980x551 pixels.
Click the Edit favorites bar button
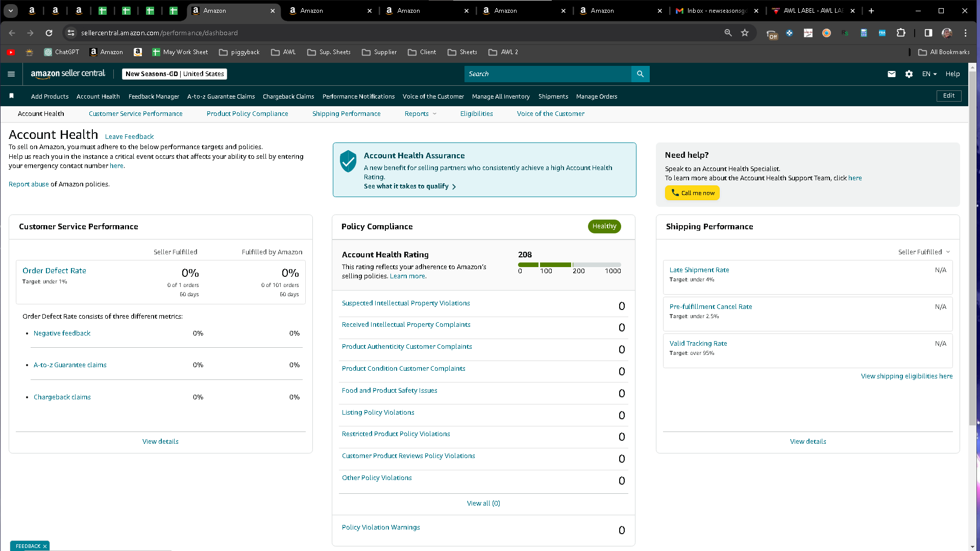click(x=949, y=96)
